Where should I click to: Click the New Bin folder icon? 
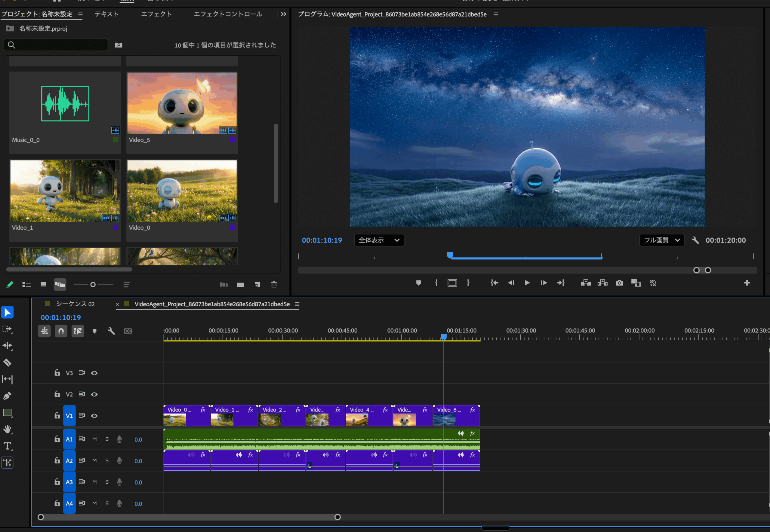click(240, 284)
